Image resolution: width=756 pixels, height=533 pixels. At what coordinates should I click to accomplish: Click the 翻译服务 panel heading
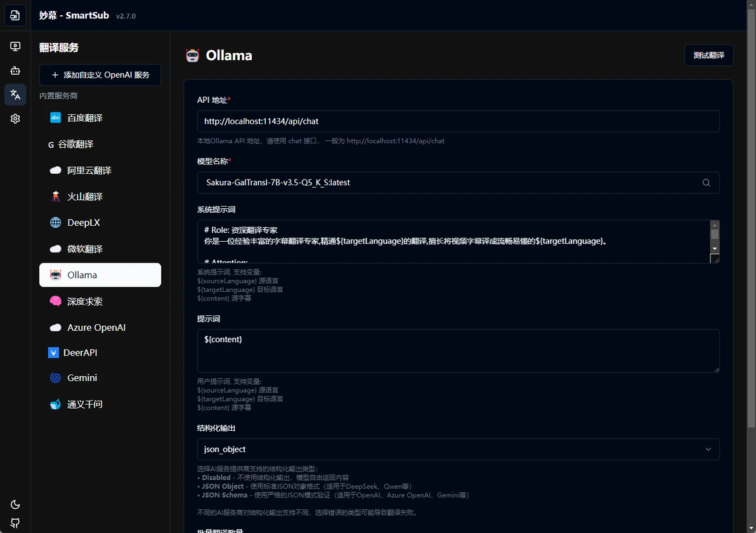(x=59, y=48)
